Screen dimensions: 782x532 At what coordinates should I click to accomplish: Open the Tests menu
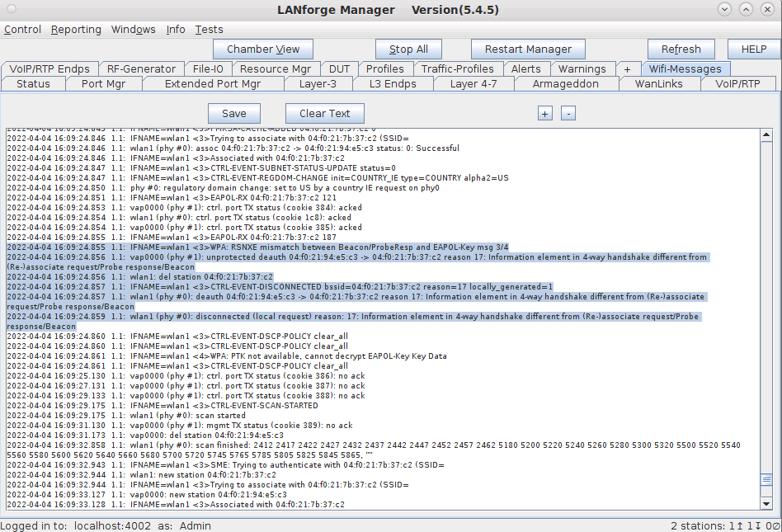(209, 30)
